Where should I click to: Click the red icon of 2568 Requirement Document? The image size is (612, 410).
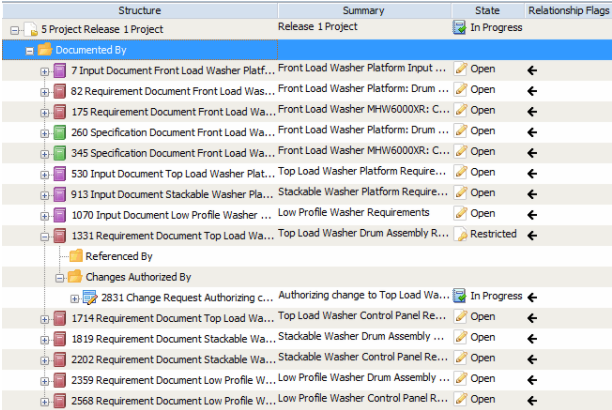(60, 401)
